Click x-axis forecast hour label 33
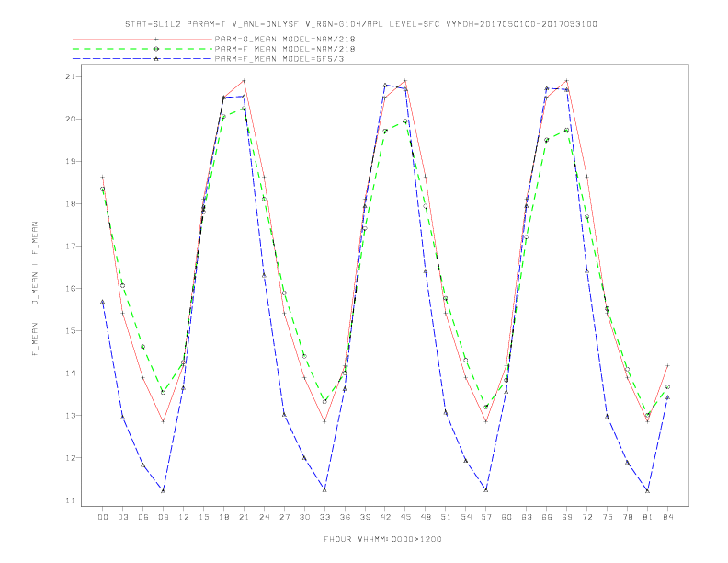 point(324,517)
